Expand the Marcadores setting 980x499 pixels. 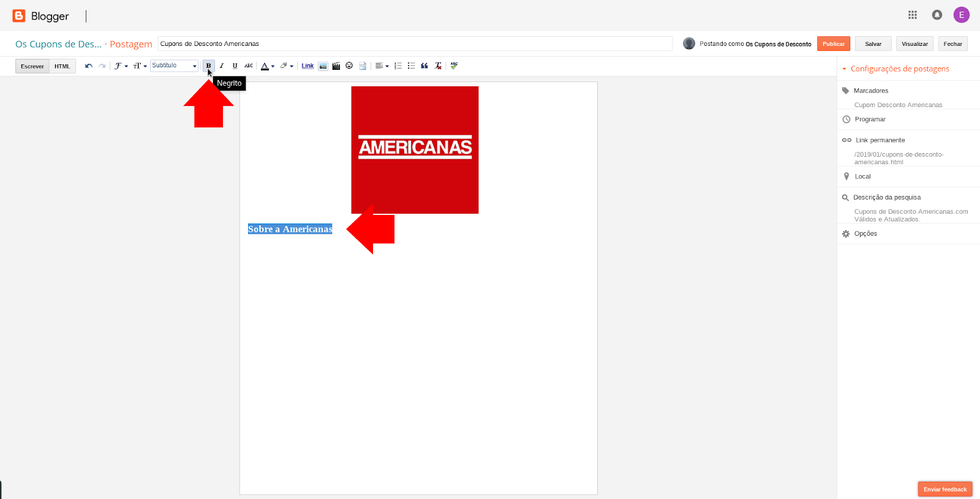coord(871,91)
